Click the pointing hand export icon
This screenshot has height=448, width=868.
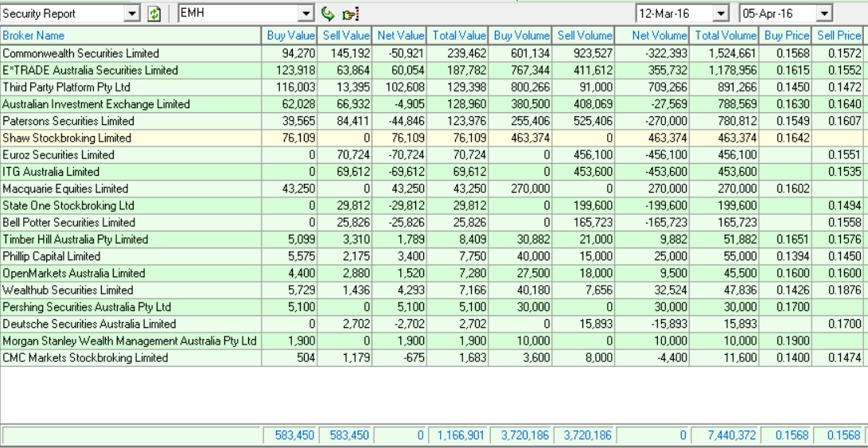pos(350,14)
